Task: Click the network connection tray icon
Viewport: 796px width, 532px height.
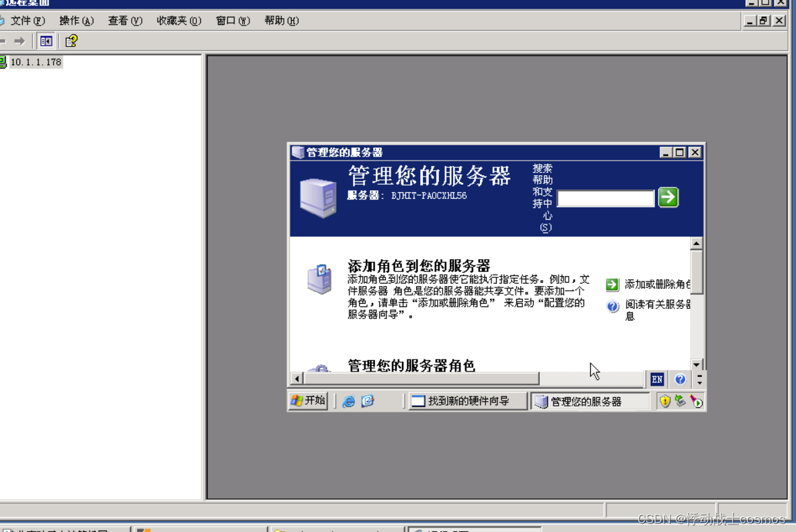Action: pos(680,401)
